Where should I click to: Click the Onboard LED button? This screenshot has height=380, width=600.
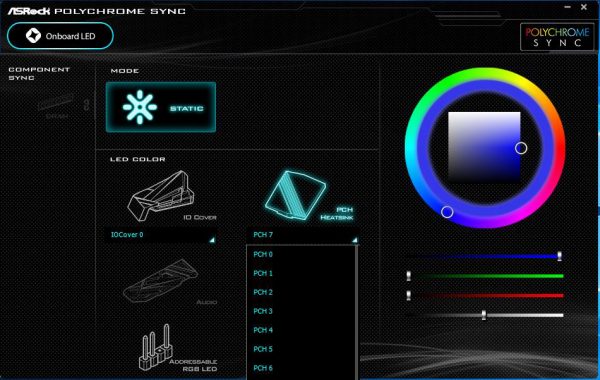point(60,36)
